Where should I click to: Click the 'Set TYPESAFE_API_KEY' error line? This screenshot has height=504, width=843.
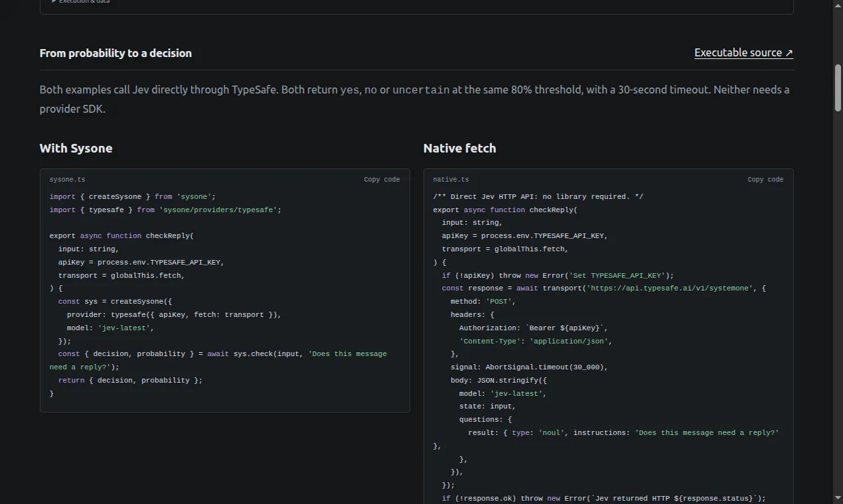point(558,275)
